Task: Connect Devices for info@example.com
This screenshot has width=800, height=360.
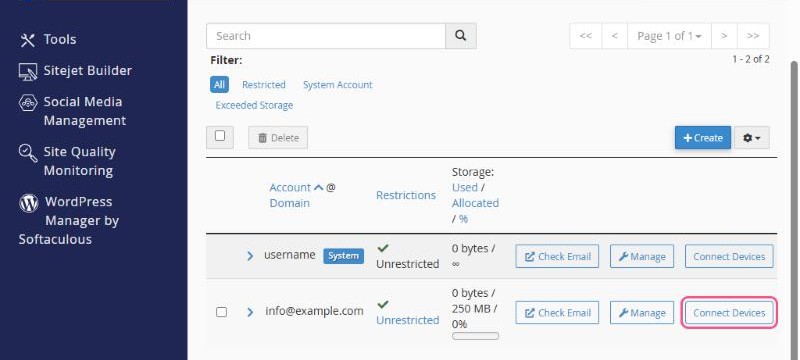Action: (729, 313)
